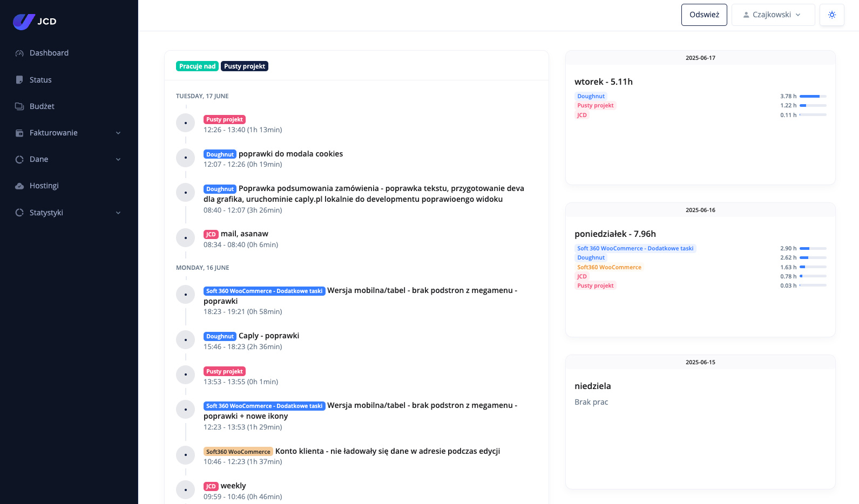
Task: Click timeline dot for poprawki do modala cookies
Action: point(186,158)
